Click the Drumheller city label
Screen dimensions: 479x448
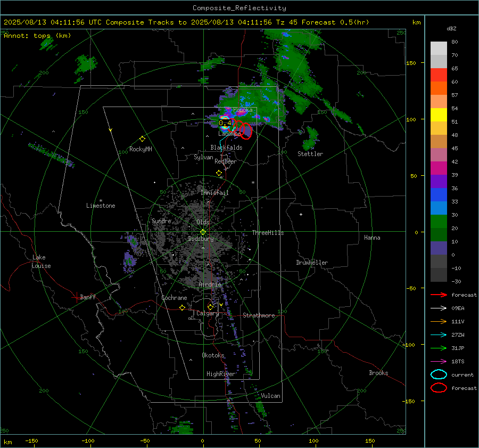(x=312, y=263)
